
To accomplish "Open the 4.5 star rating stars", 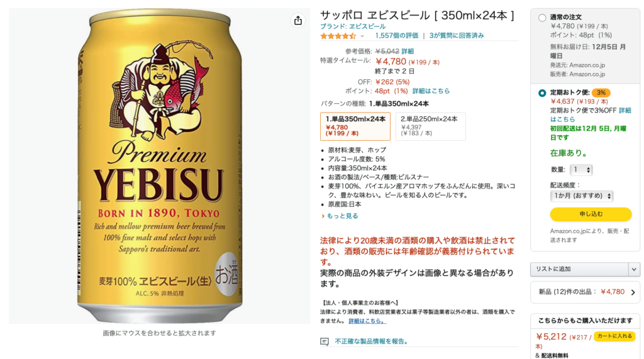I will coord(338,36).
